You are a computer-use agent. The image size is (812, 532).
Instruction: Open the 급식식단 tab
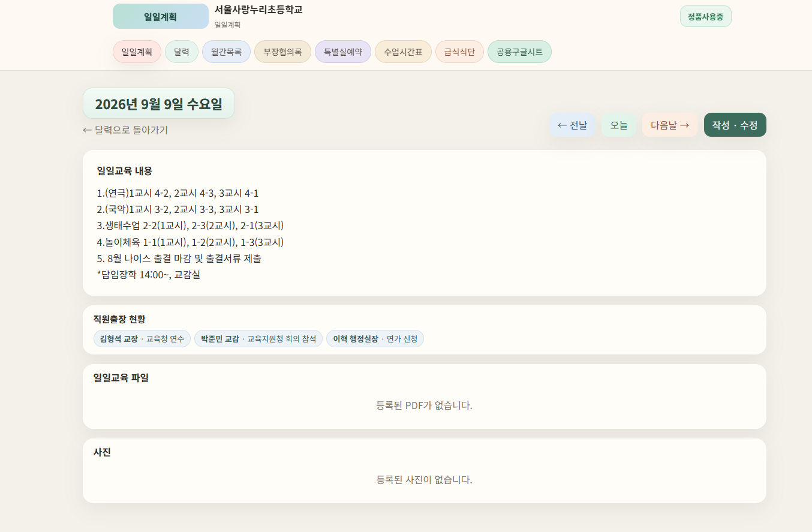[x=459, y=52]
